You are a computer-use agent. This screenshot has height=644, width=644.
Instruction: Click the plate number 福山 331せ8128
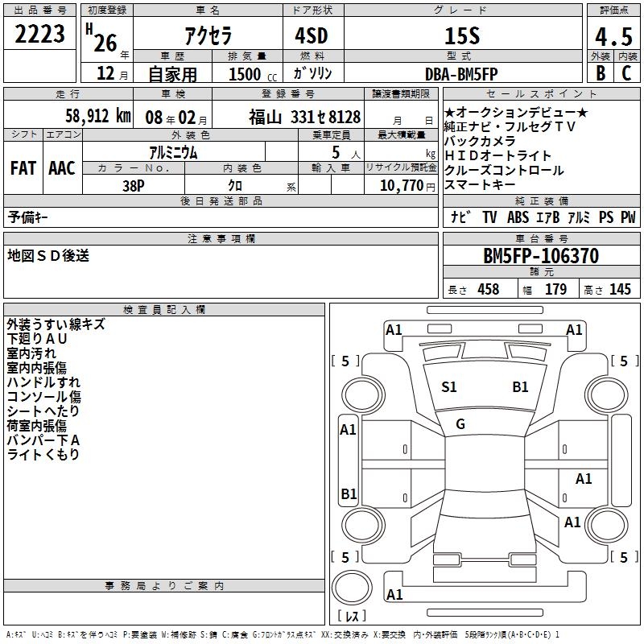pyautogui.click(x=304, y=117)
